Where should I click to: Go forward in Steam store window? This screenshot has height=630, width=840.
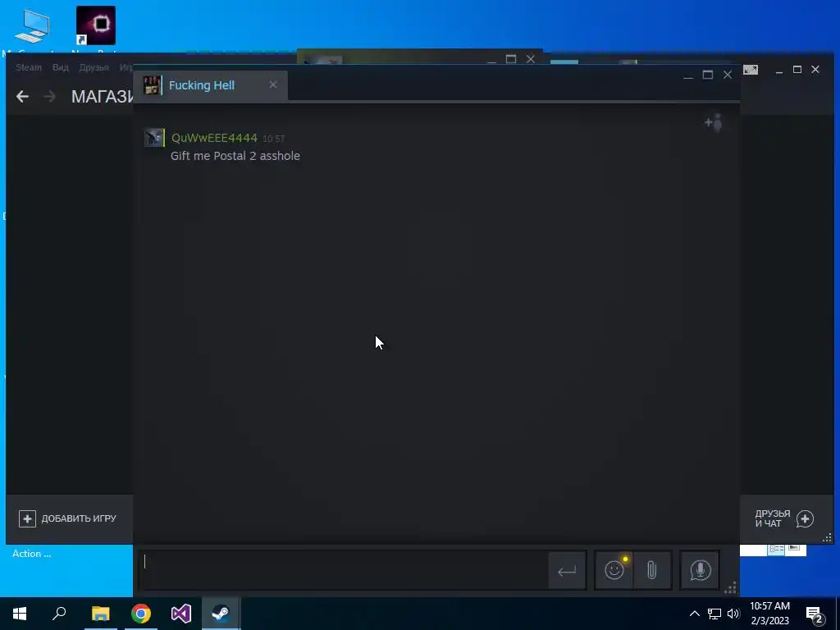49,97
